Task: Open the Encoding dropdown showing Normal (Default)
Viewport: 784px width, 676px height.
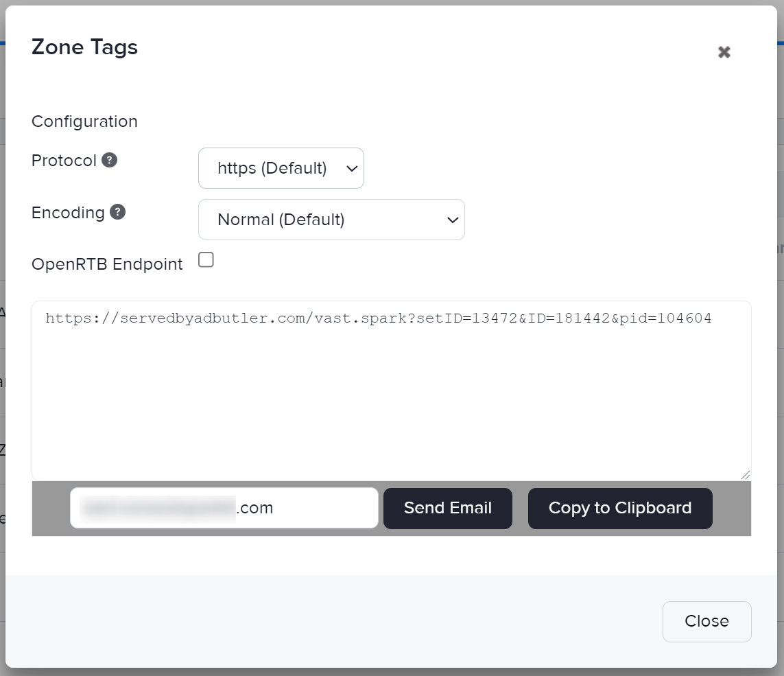Action: [331, 219]
